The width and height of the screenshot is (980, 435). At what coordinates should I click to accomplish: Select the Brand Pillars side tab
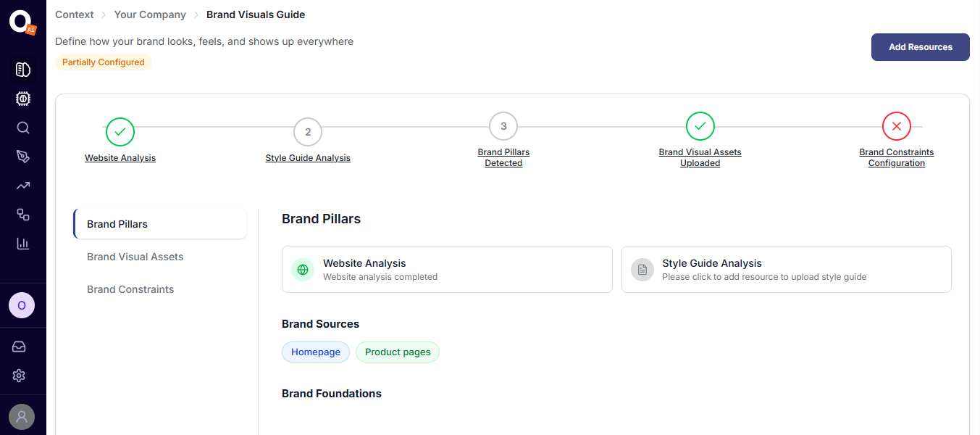160,224
